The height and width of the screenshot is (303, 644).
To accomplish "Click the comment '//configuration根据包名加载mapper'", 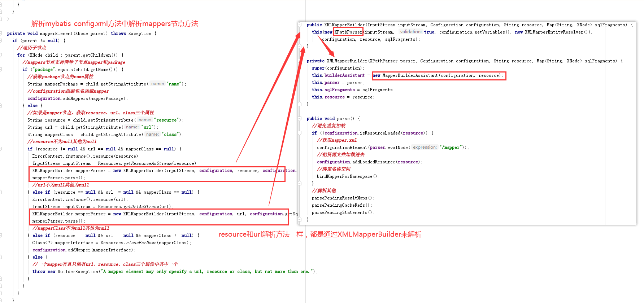I will 68,91.
